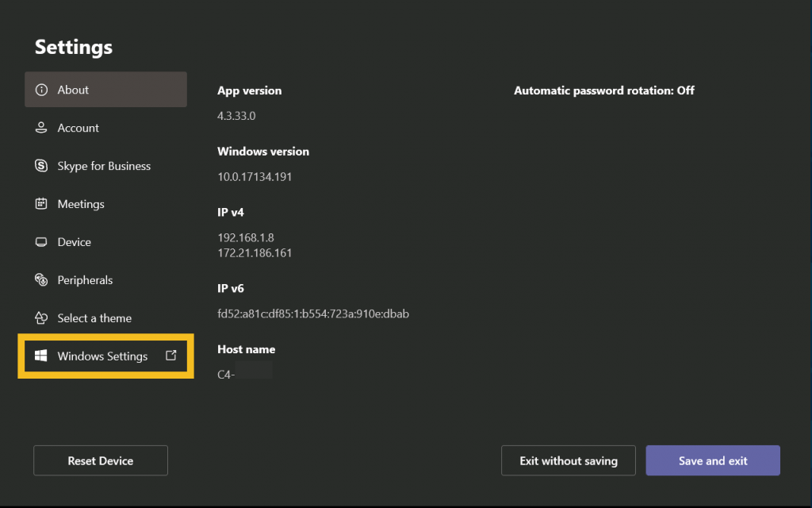Click the host name value C4-

[226, 375]
